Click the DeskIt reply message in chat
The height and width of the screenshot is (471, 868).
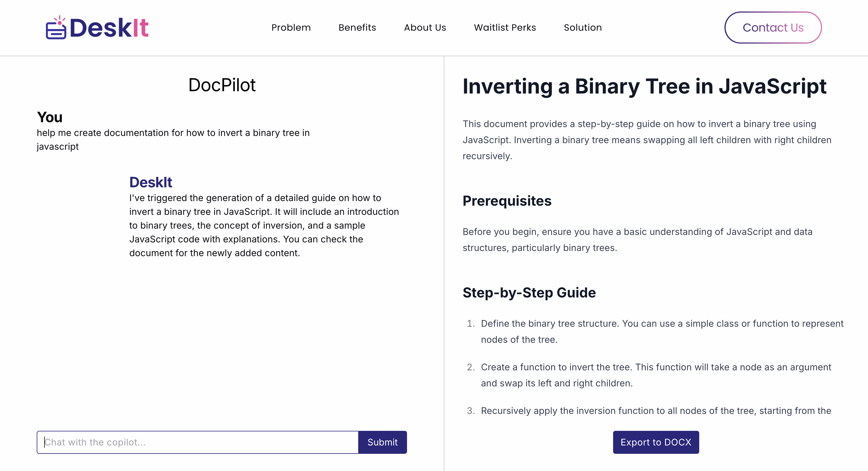264,225
